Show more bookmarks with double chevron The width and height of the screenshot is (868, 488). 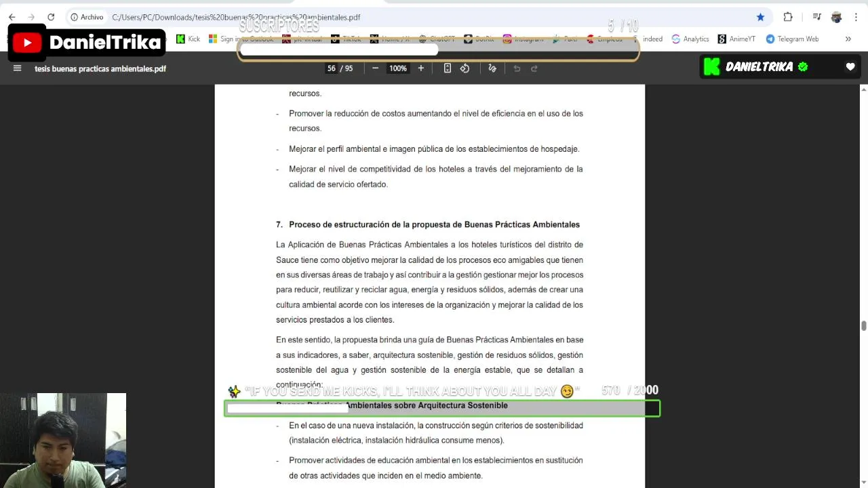coord(848,39)
